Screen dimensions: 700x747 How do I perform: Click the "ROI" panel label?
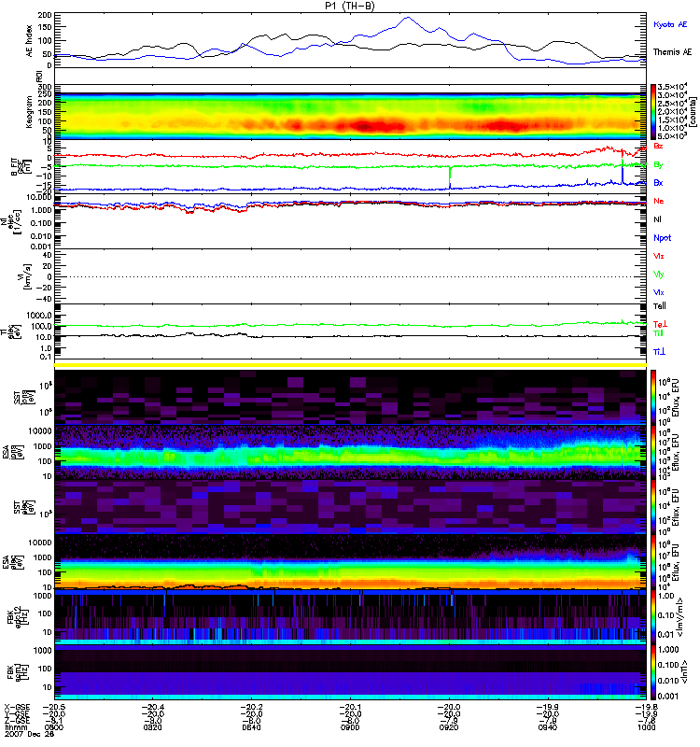point(39,77)
